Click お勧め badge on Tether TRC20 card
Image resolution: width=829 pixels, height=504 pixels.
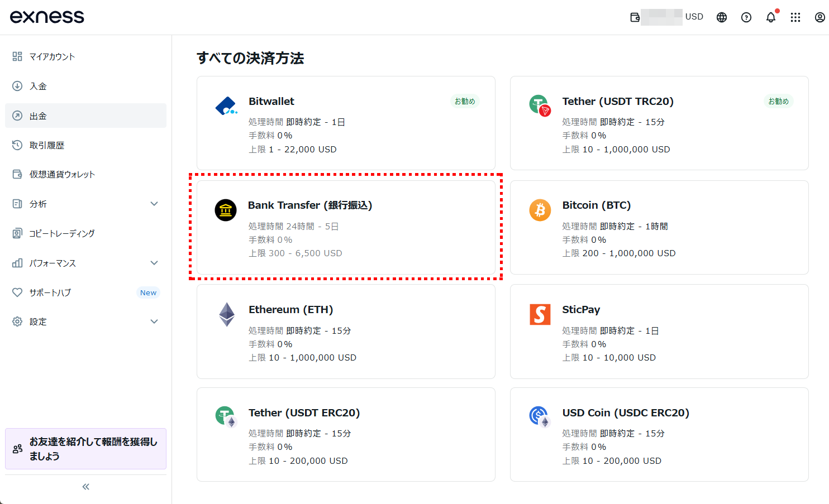pyautogui.click(x=778, y=101)
